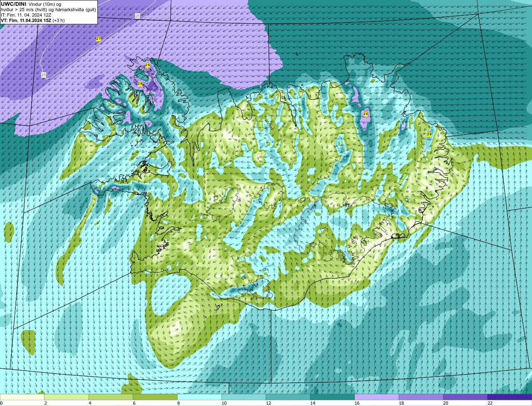
Task: Click the dark indigo legend swatch above 22 m/s
Action: point(510,397)
